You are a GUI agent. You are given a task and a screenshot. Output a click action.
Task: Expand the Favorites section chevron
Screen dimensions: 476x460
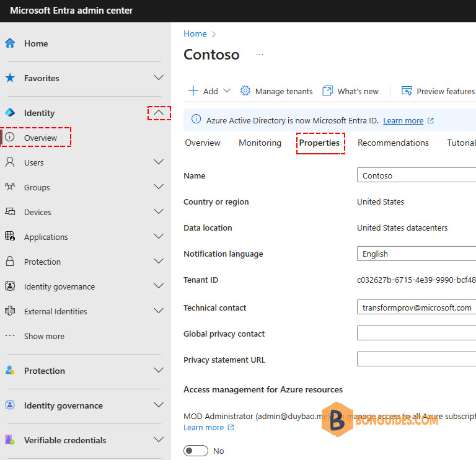tap(159, 77)
